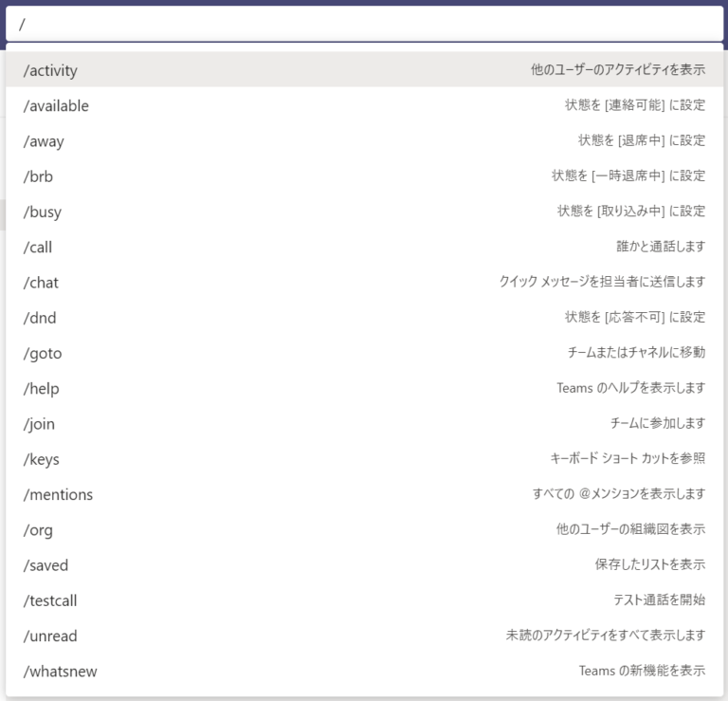Image resolution: width=728 pixels, height=701 pixels.
Task: Select the /unread command
Action: click(x=50, y=636)
